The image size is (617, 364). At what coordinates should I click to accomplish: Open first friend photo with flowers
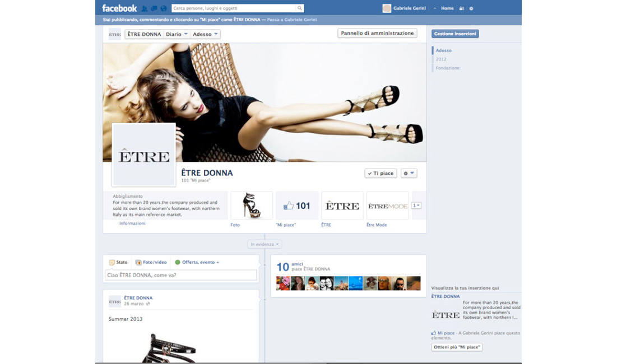(x=283, y=283)
